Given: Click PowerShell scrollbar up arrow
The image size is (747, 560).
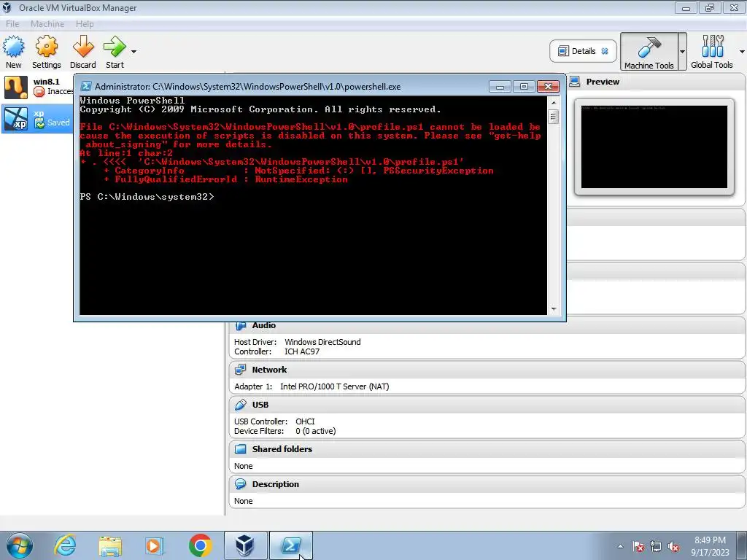Looking at the screenshot, I should 554,102.
